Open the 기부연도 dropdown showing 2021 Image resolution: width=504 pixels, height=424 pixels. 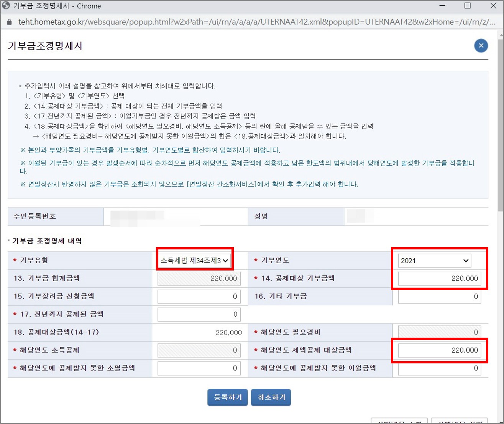435,261
